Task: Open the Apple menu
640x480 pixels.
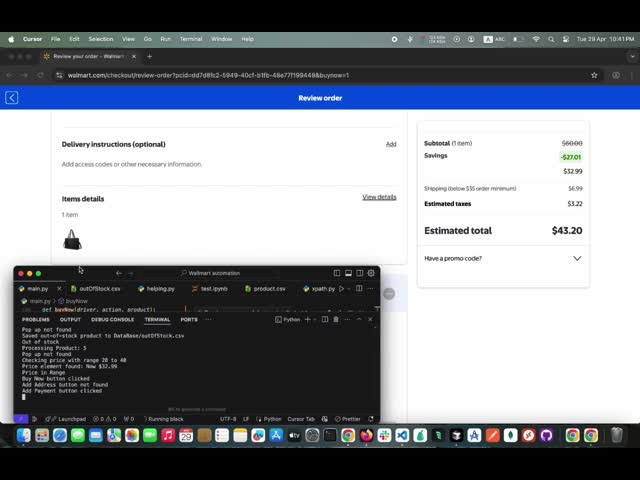Action: 11,39
